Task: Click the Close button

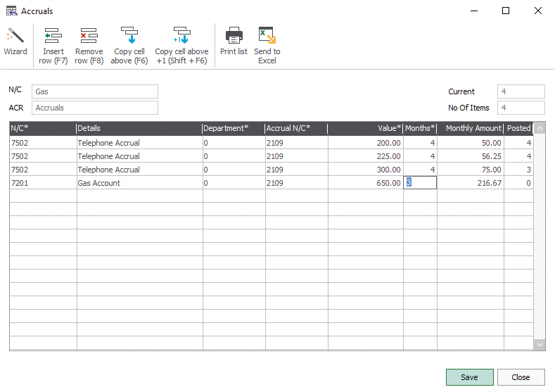Action: click(521, 377)
